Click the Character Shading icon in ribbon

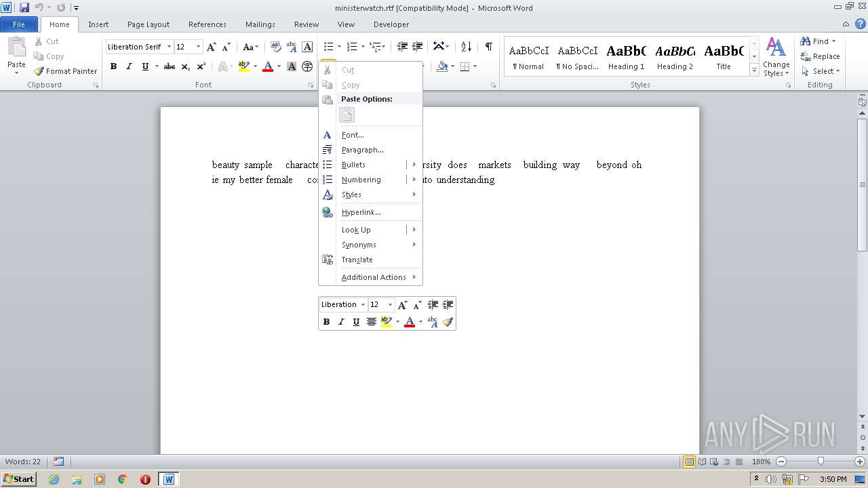pyautogui.click(x=292, y=66)
